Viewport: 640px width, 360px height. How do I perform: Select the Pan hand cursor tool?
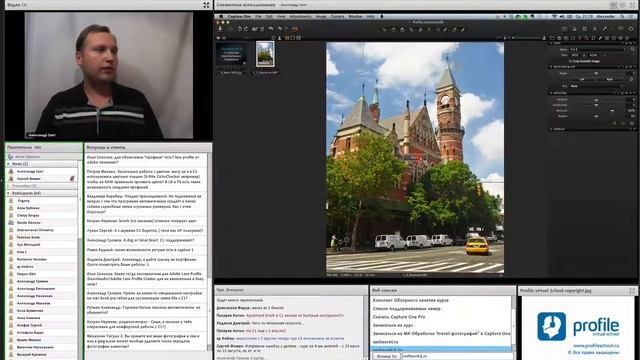tap(393, 29)
